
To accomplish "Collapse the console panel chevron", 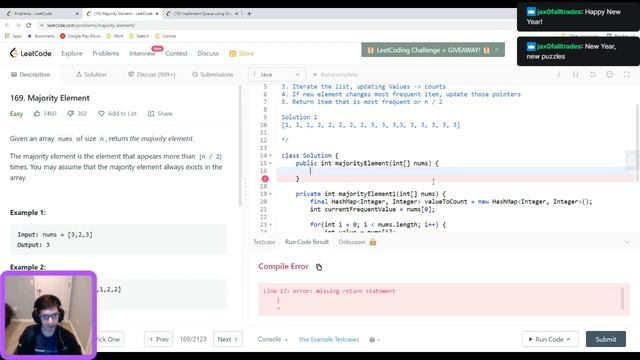I will tap(627, 242).
